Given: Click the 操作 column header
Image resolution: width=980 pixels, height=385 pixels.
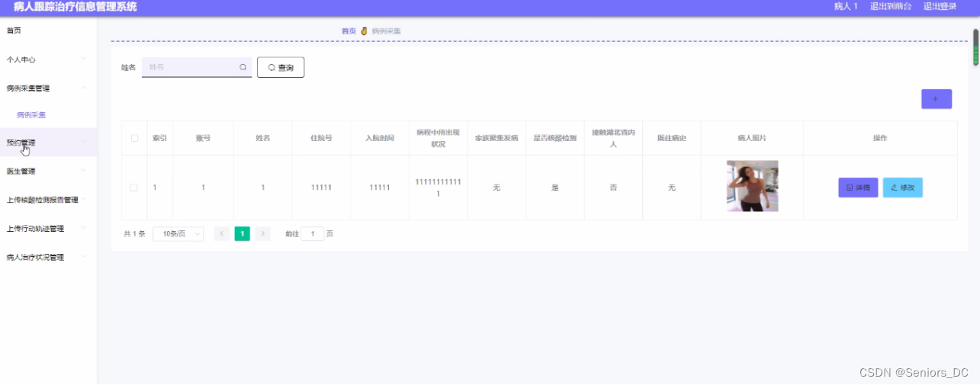Looking at the screenshot, I should tap(880, 138).
